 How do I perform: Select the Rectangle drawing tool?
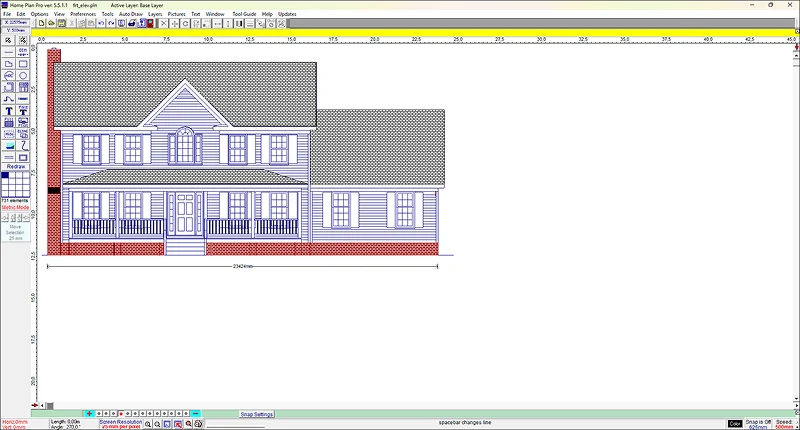(23, 64)
